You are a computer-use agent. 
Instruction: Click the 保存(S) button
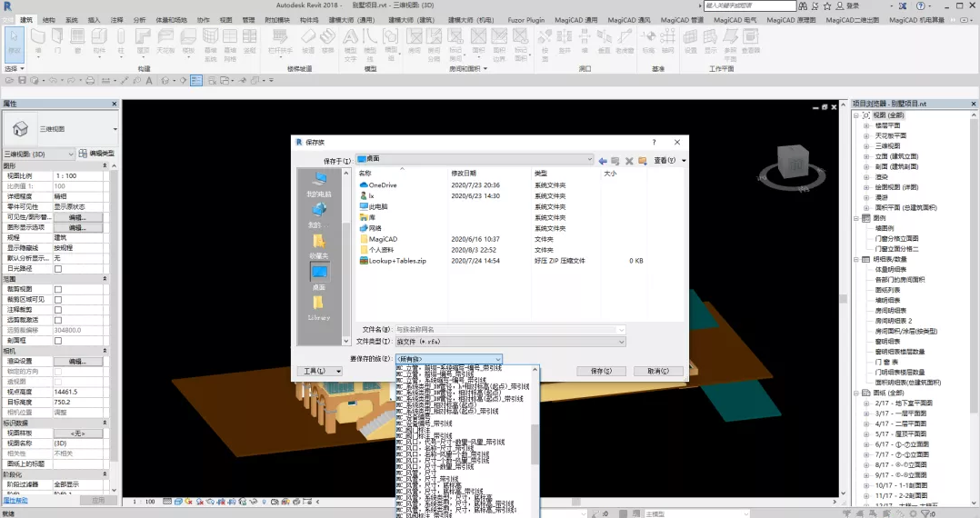[x=602, y=372]
